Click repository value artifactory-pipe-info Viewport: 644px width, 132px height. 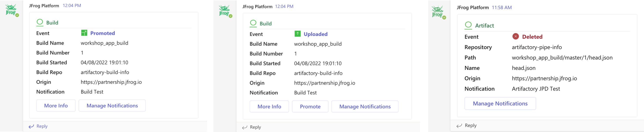click(x=537, y=47)
